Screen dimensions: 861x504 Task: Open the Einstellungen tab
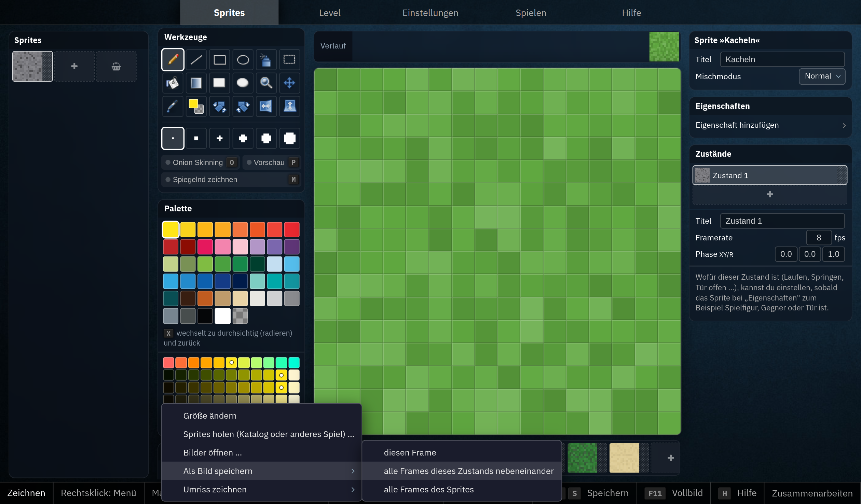click(x=430, y=13)
